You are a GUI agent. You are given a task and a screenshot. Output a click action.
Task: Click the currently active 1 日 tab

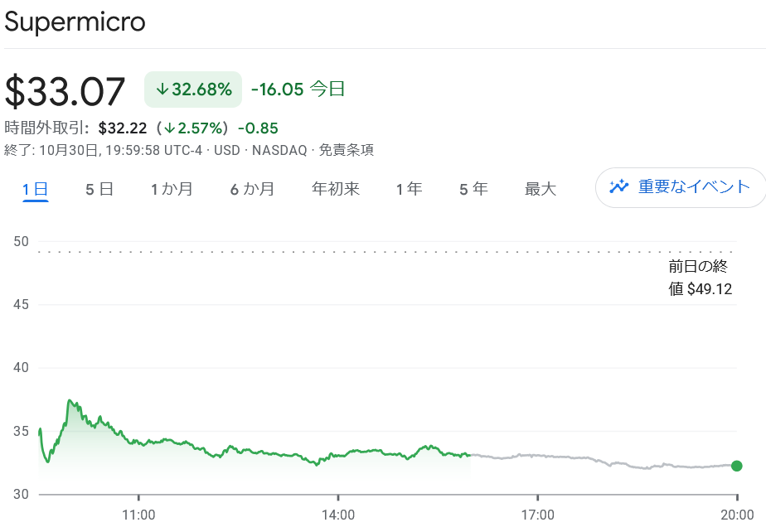coord(36,188)
